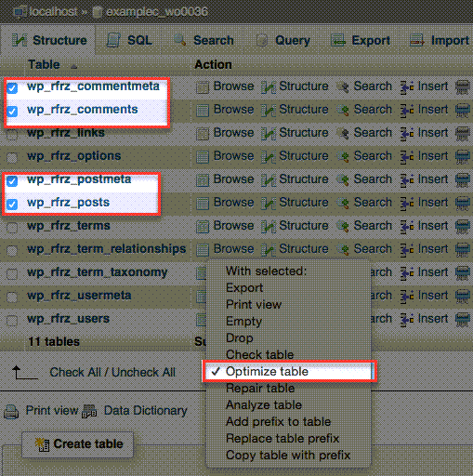473x476 pixels.
Task: Click the localhost server icon in breadcrumb
Action: [20, 12]
